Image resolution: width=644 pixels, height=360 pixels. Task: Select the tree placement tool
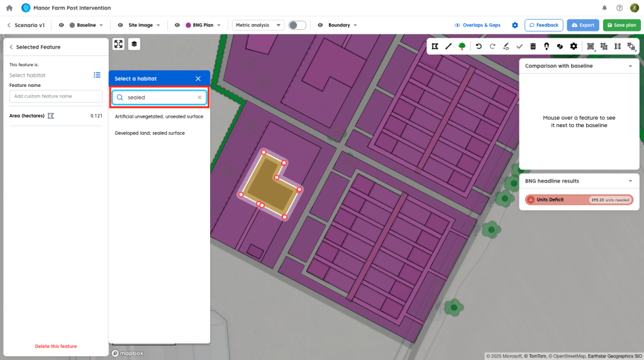[x=462, y=46]
